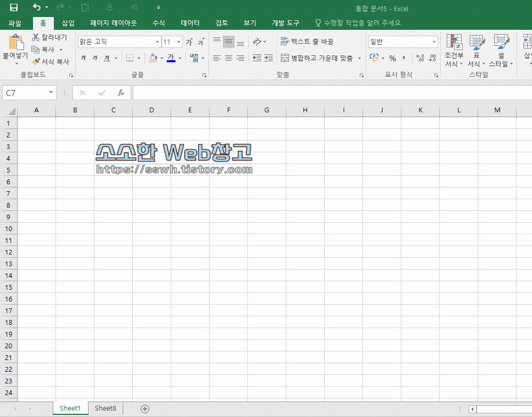Activate 서식 복사 format painter
The width and height of the screenshot is (532, 417).
(x=51, y=62)
